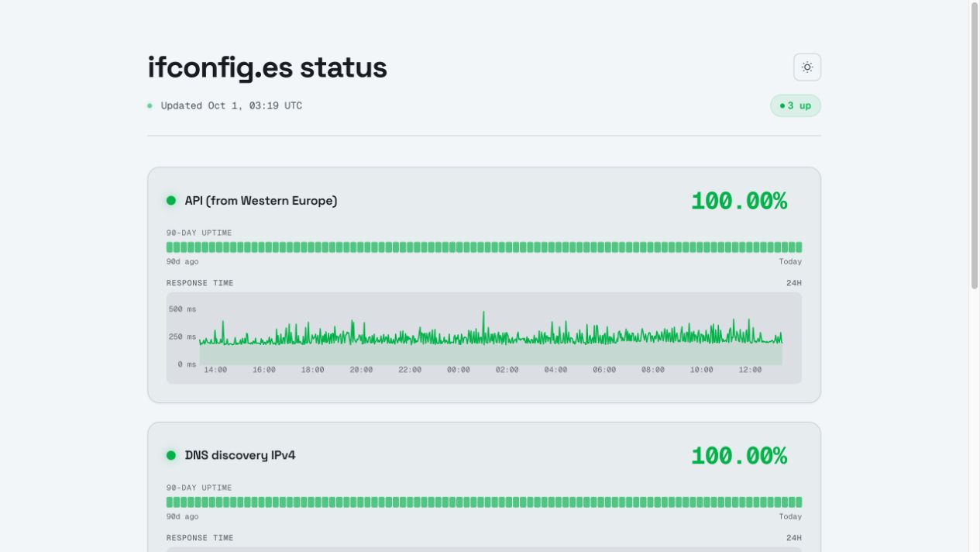Click the "RESPONSE TIME" label in the API card
980x552 pixels.
click(200, 283)
